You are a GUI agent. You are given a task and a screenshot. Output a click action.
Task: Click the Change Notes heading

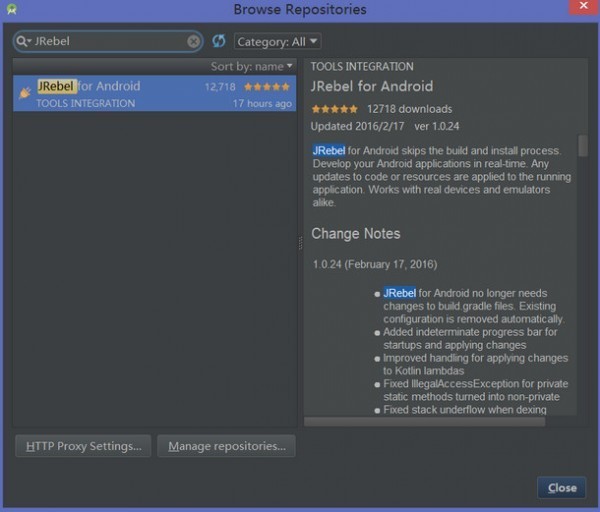(356, 233)
